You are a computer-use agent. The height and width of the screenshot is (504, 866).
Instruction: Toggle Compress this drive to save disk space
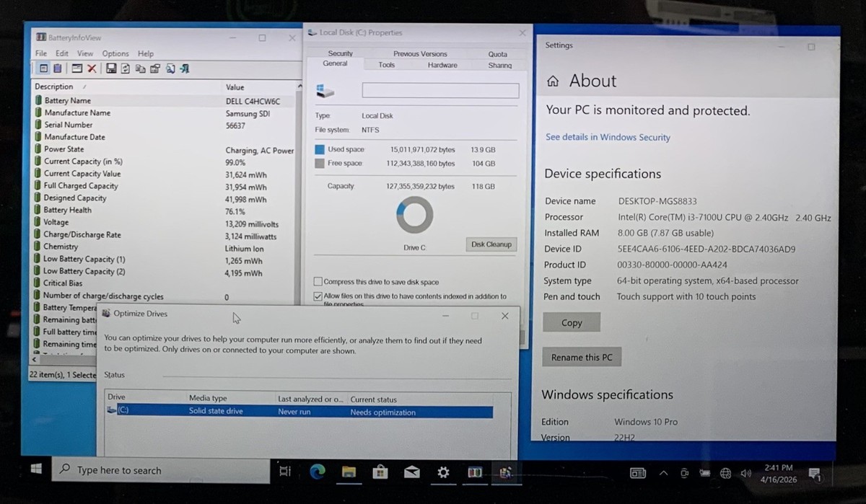click(318, 282)
